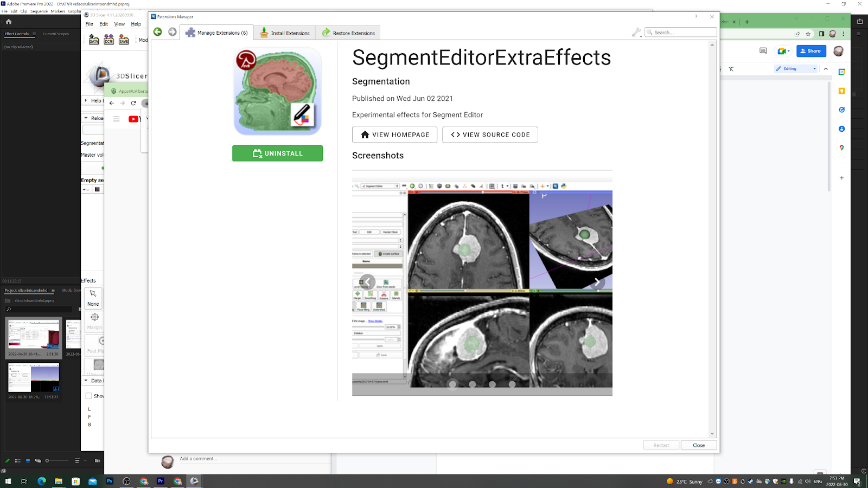The image size is (868, 488).
Task: Open the File menu in 3D Slicer
Action: point(90,24)
